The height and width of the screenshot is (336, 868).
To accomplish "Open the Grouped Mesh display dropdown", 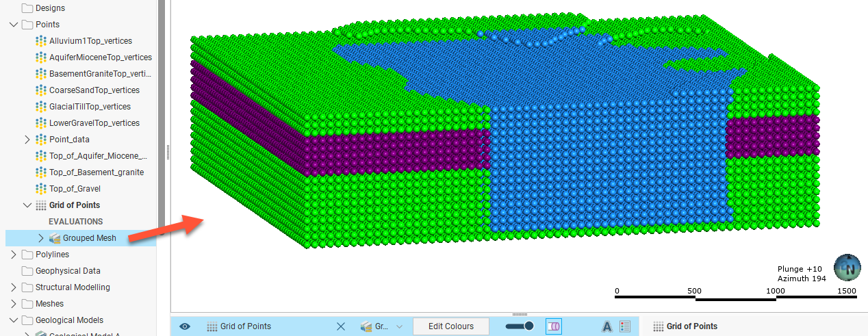I will 399,326.
